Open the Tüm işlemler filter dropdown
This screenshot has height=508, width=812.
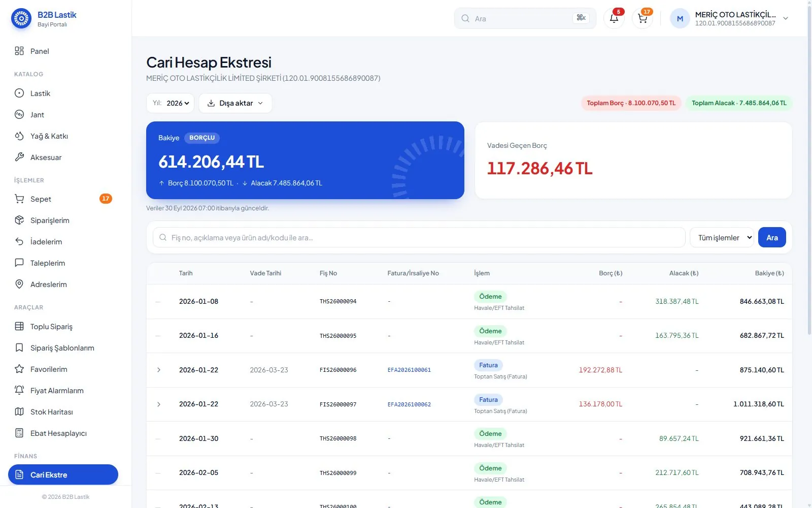722,237
